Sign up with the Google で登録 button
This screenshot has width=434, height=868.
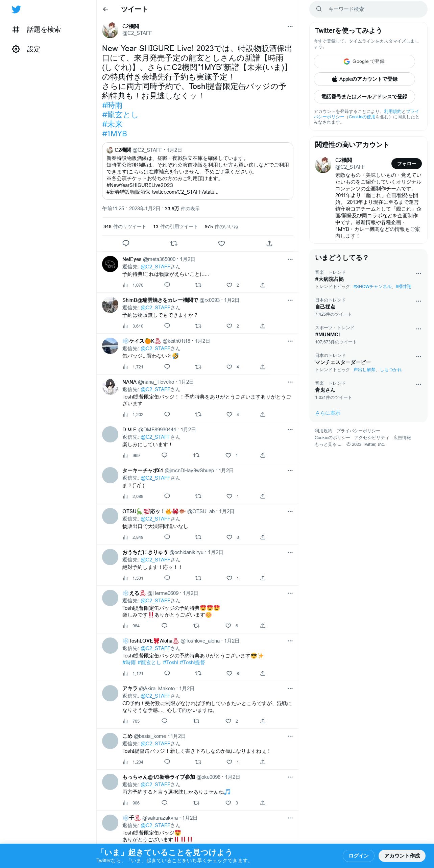click(x=364, y=62)
